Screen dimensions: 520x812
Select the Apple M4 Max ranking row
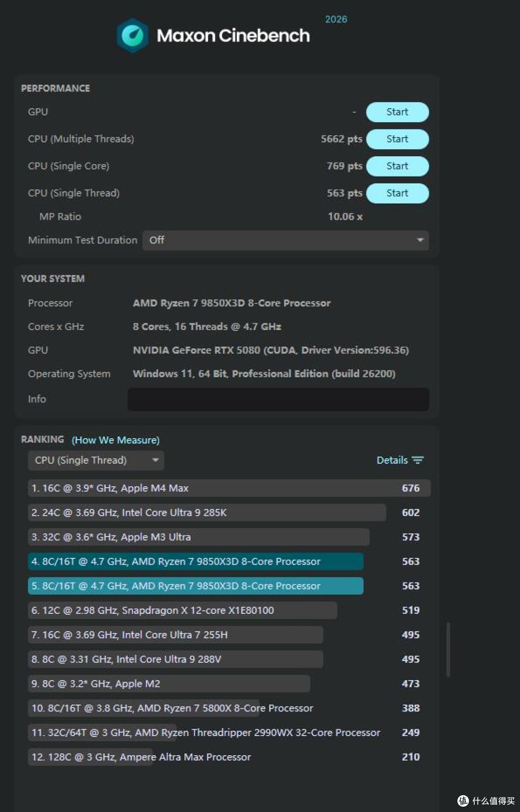229,488
